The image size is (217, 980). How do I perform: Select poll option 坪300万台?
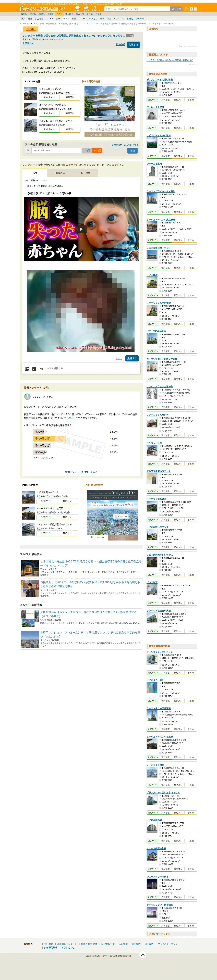click(x=41, y=432)
